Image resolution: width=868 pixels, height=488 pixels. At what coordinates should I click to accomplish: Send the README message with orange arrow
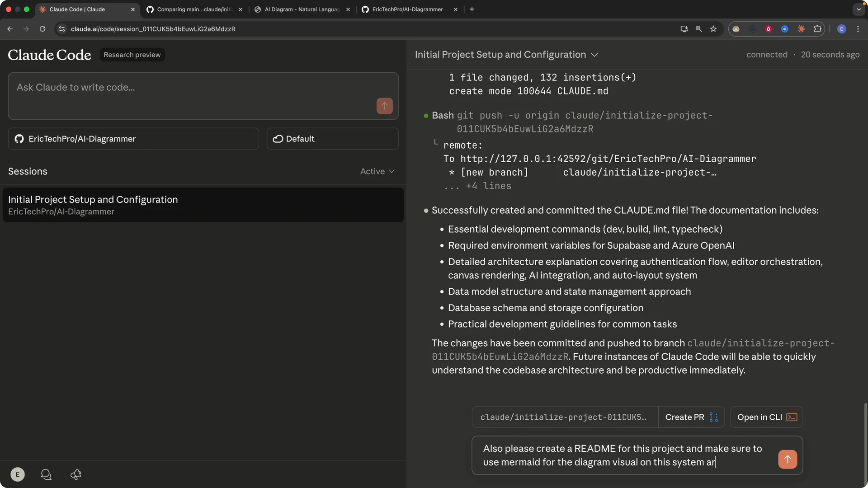tap(788, 459)
